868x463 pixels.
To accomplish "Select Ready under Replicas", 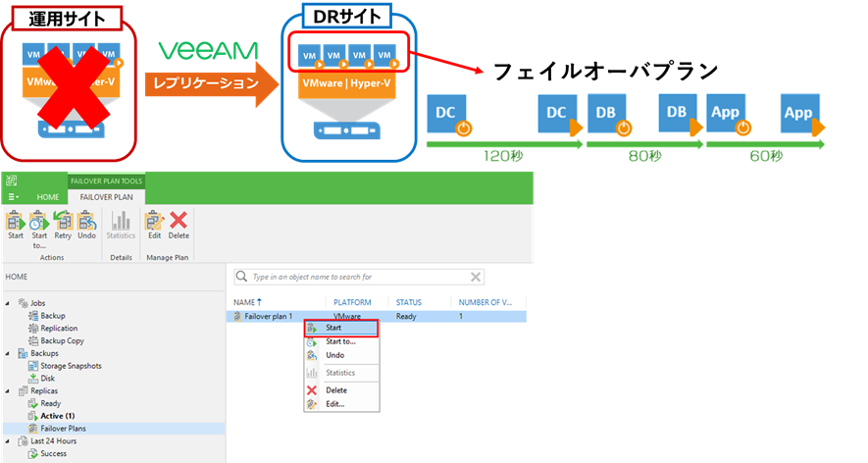I will click(50, 404).
